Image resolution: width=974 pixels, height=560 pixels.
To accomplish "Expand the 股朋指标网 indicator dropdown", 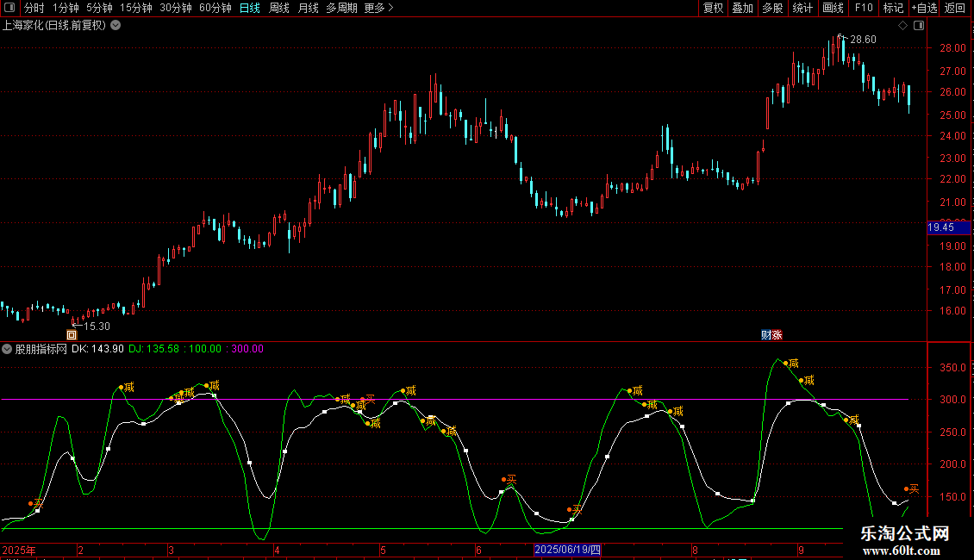I will coord(8,349).
